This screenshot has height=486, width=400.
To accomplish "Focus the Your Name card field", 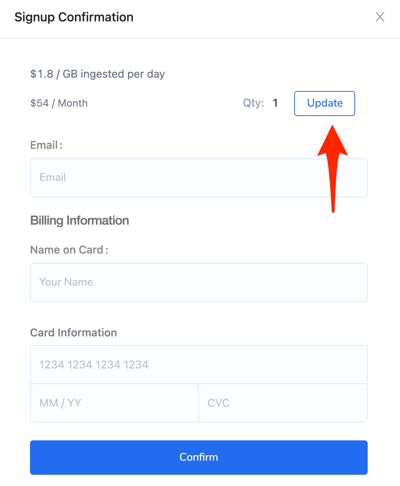I will pyautogui.click(x=199, y=282).
